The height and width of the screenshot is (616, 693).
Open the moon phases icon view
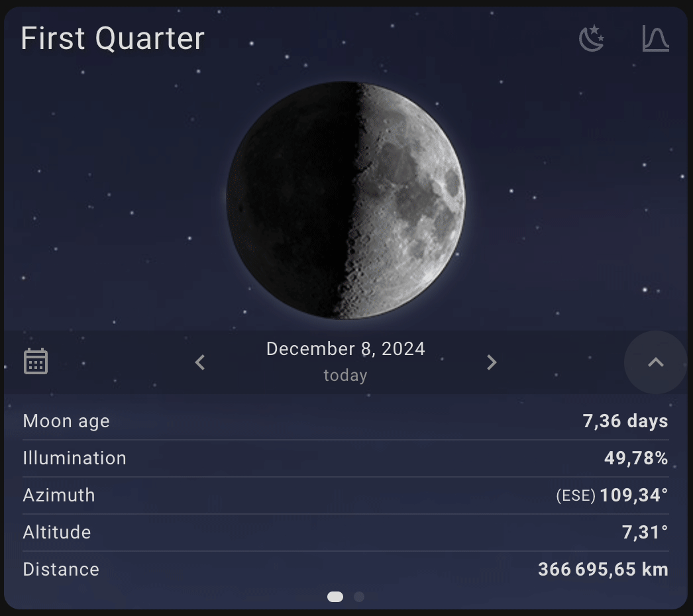pyautogui.click(x=592, y=38)
